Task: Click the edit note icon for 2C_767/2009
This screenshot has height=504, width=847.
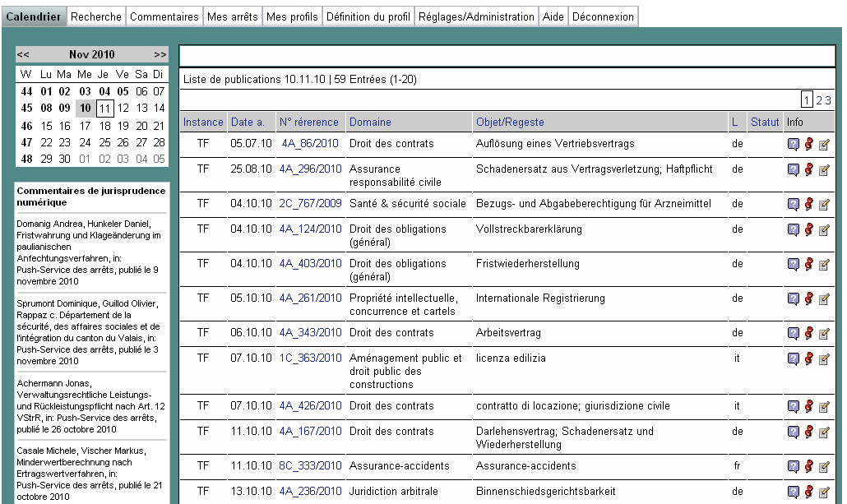Action: (x=824, y=204)
